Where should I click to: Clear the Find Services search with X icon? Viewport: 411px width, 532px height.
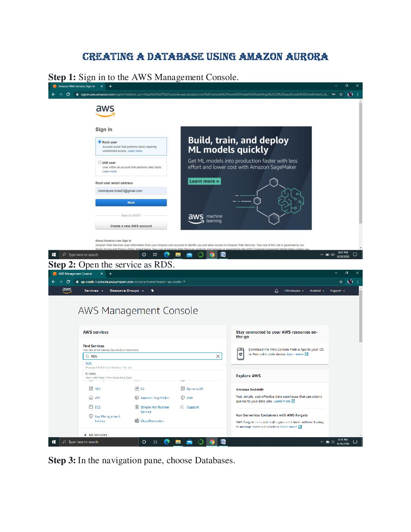tap(218, 356)
